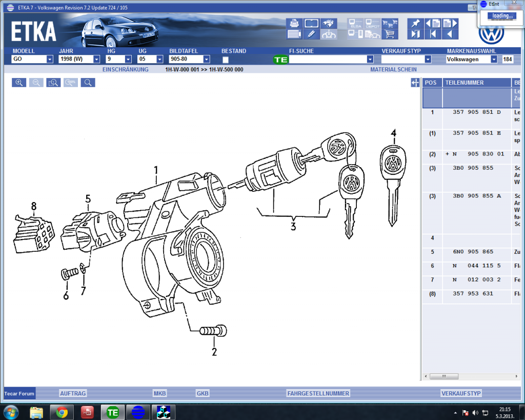This screenshot has height=420, width=525.
Task: Click the back left arrow icon
Action: pyautogui.click(x=450, y=34)
